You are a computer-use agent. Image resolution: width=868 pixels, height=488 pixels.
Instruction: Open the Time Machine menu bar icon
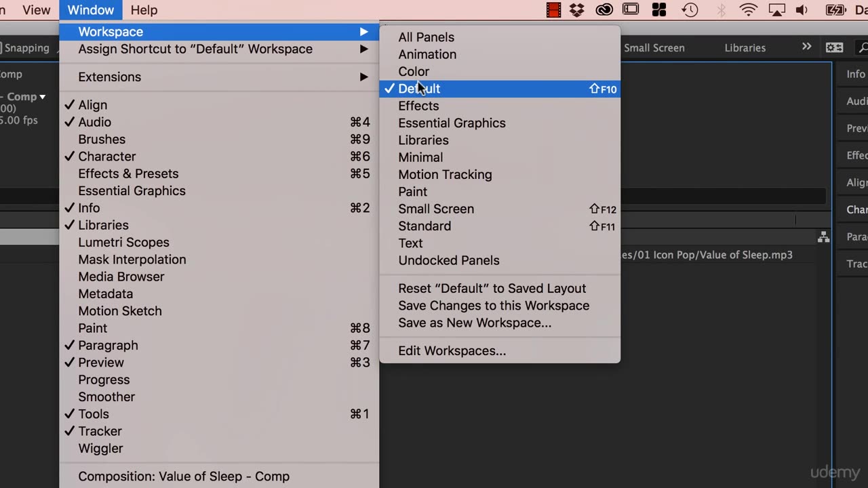690,9
